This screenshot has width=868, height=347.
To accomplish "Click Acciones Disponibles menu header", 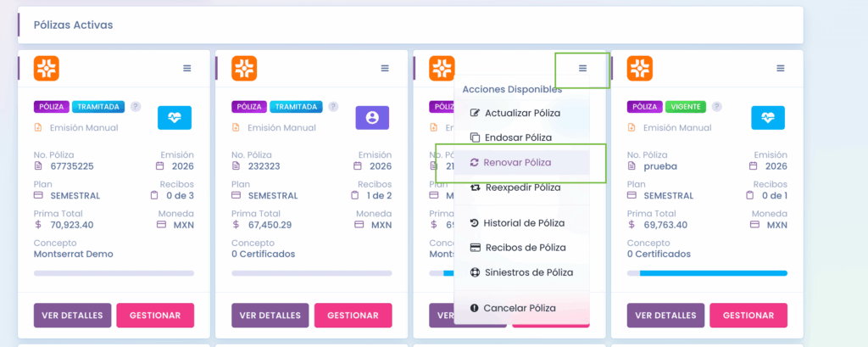I will 512,89.
